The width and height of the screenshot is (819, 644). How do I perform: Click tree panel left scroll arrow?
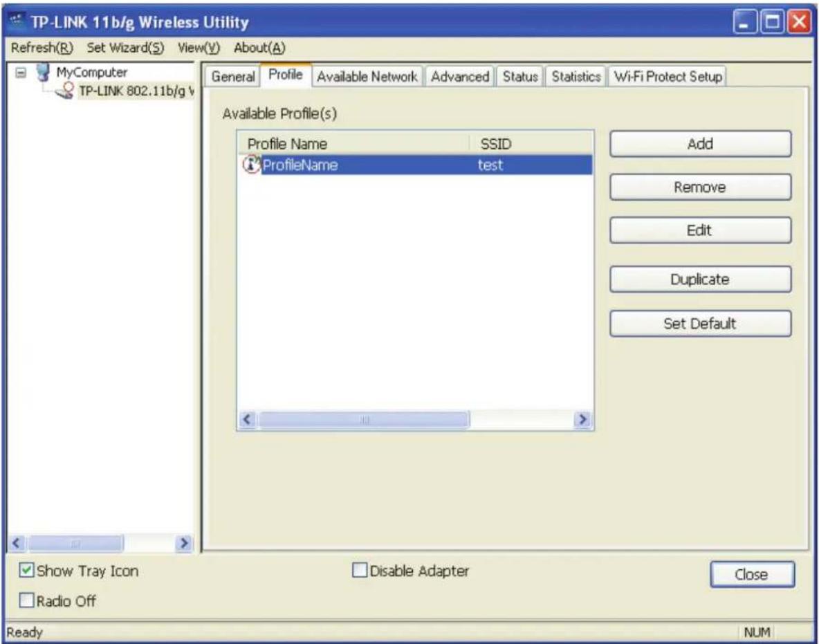(16, 543)
